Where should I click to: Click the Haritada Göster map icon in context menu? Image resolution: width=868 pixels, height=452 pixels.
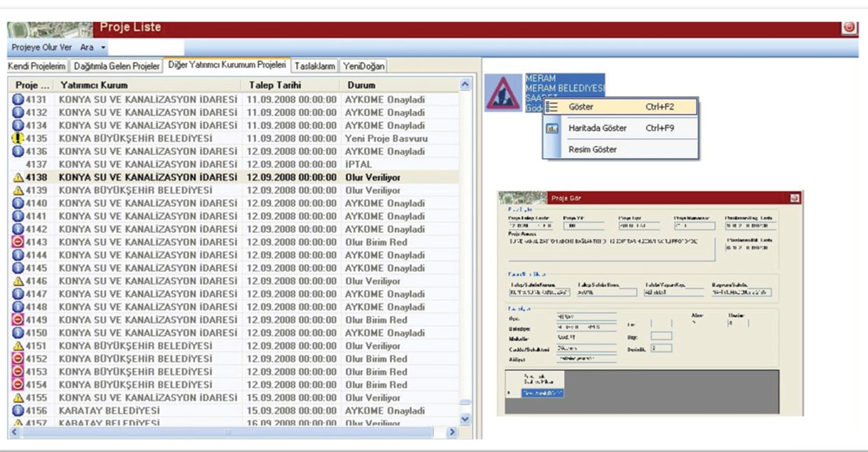[552, 129]
